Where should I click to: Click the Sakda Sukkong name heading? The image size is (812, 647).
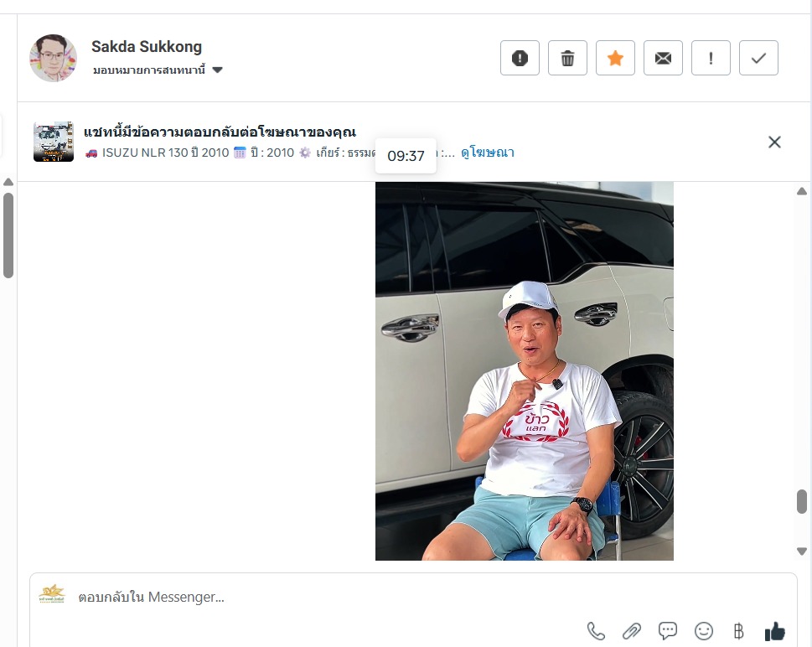147,47
